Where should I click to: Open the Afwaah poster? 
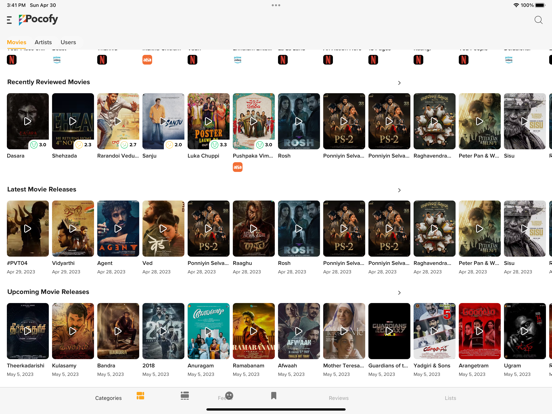tap(299, 331)
